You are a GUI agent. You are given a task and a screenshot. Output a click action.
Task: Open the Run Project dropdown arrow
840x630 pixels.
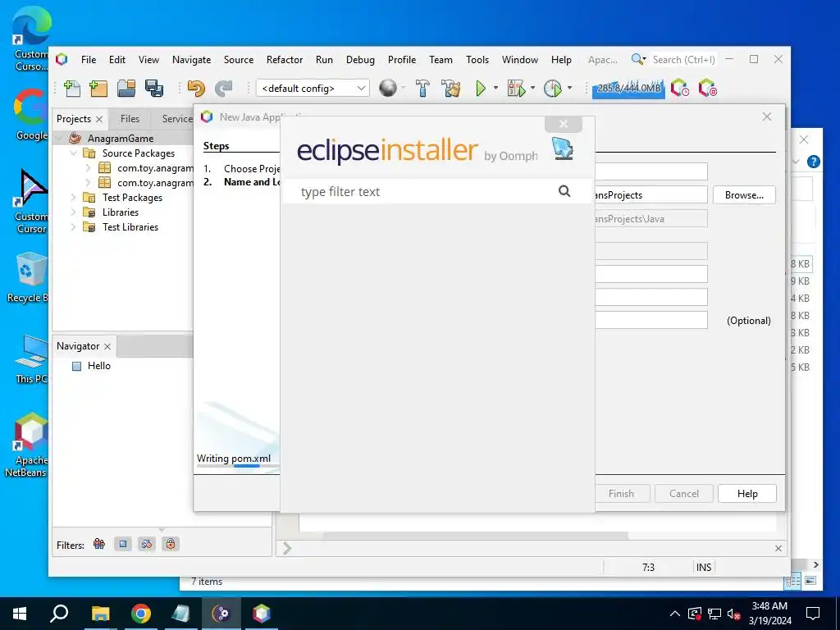pos(495,88)
